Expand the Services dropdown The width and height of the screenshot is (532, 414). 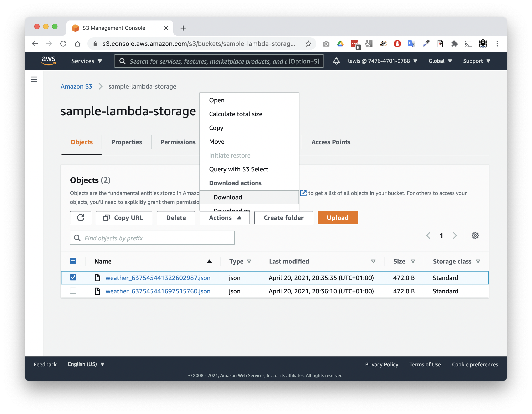click(86, 61)
